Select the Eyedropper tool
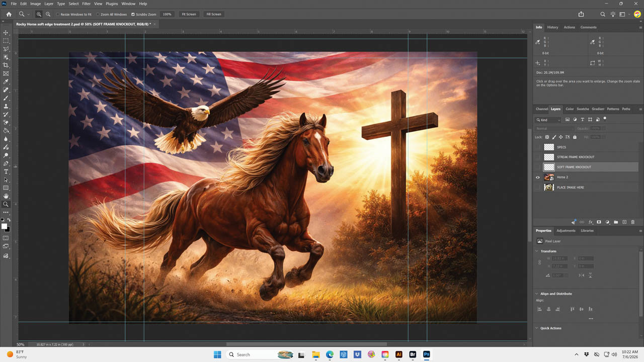The height and width of the screenshot is (362, 644). coord(6,81)
